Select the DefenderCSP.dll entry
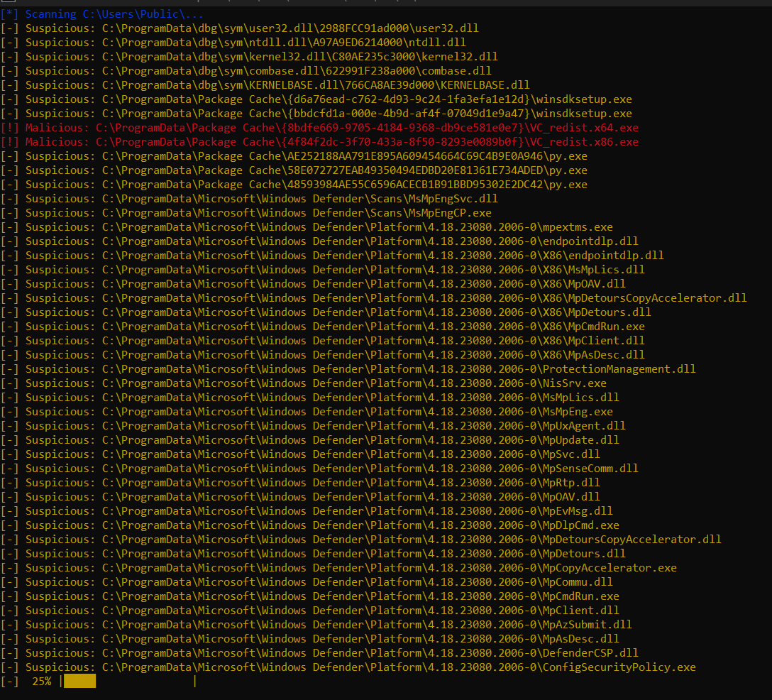The height and width of the screenshot is (700, 772). (x=319, y=653)
